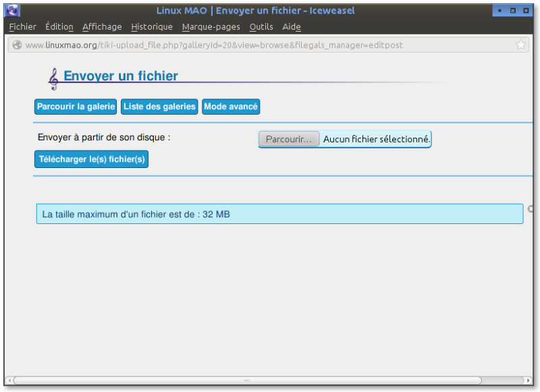This screenshot has height=392, width=540.
Task: Open the Affichage menu
Action: (102, 26)
